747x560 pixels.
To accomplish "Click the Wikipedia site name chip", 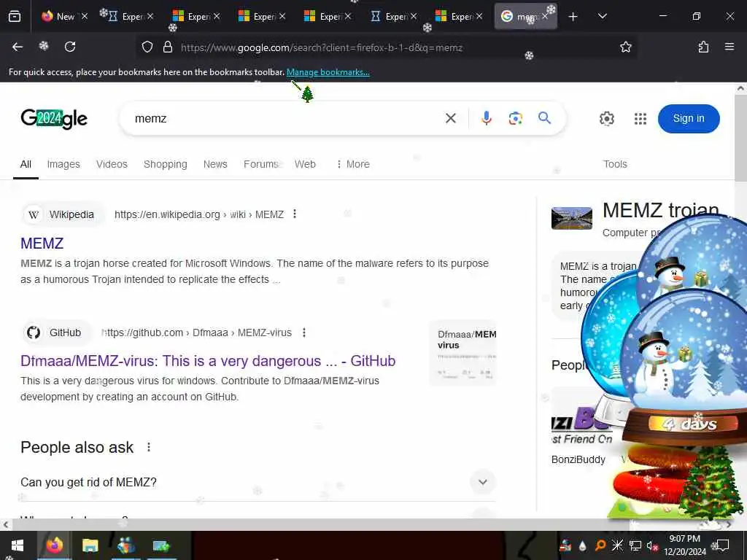I will point(63,214).
